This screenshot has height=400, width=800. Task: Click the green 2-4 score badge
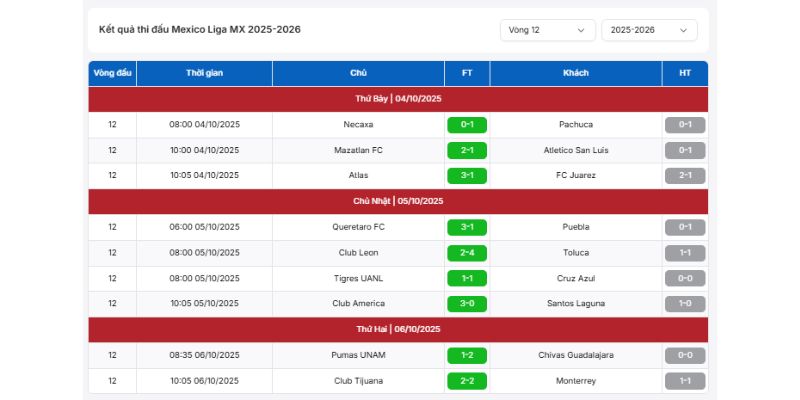467,253
